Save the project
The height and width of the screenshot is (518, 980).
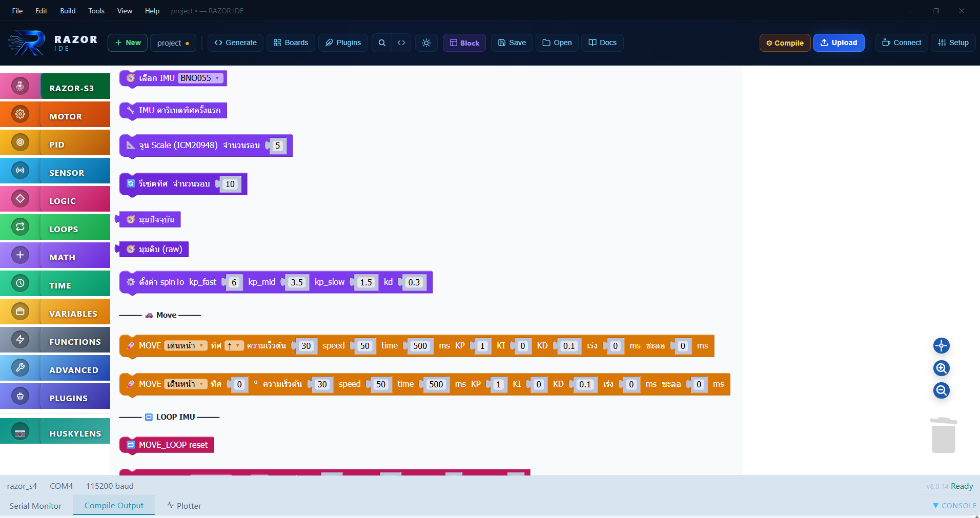[512, 43]
